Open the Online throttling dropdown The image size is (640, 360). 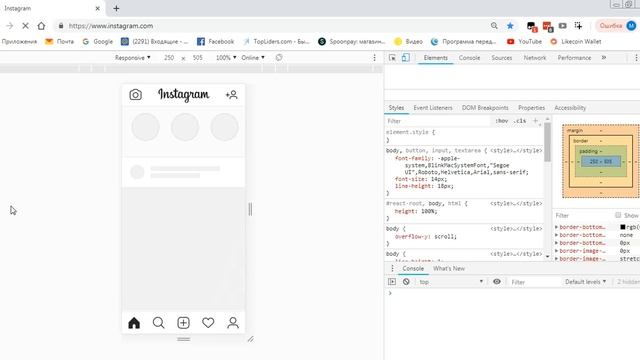click(253, 58)
